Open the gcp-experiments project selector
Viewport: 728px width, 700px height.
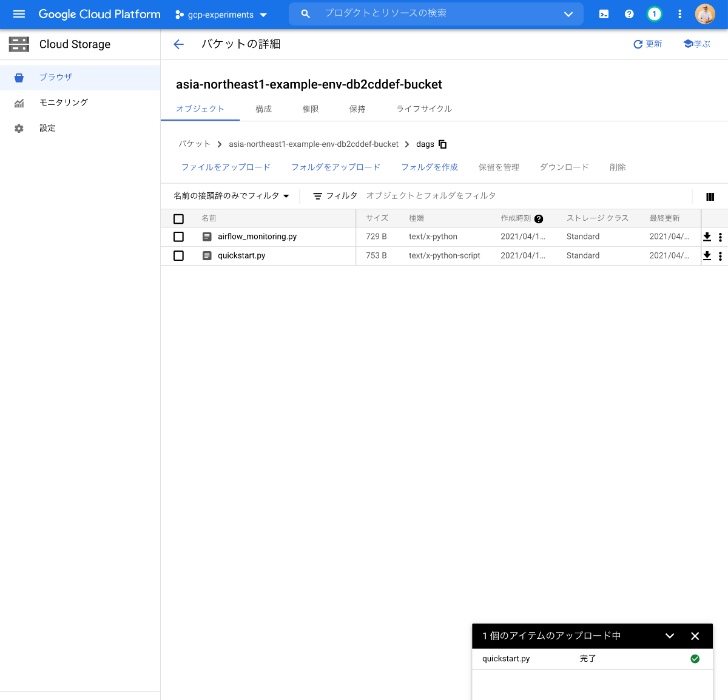pos(221,15)
